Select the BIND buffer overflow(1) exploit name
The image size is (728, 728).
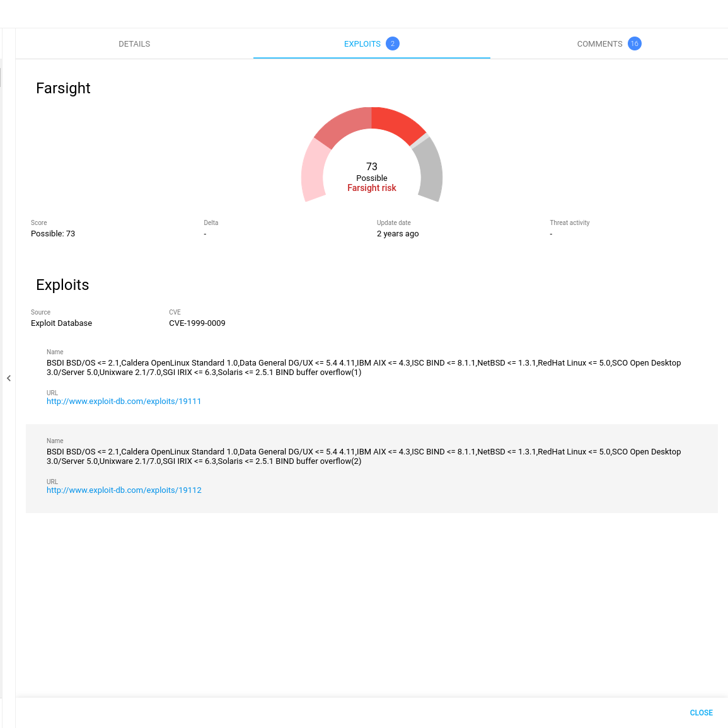pos(363,367)
